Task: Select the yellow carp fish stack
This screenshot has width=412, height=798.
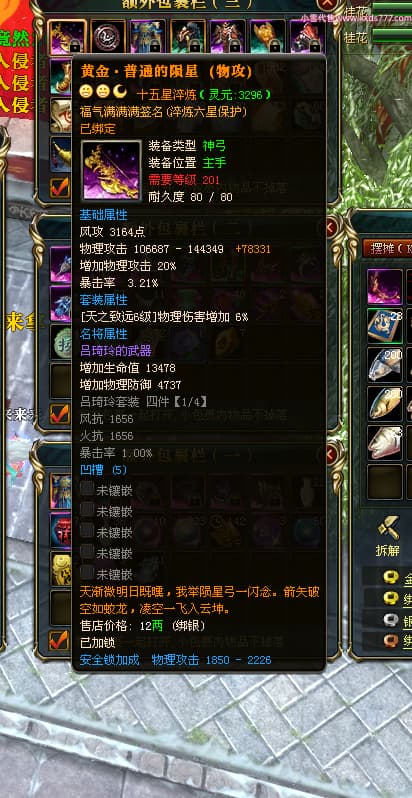Action: [385, 403]
